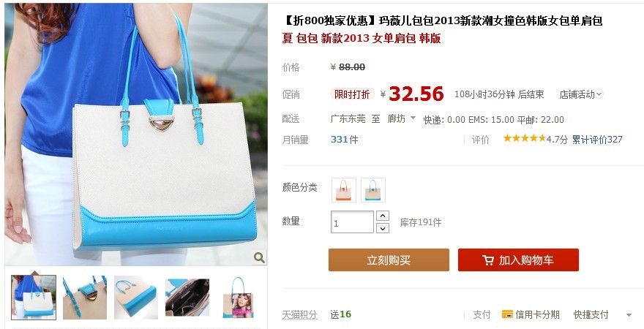Expand the payment options arrow at right

(629, 315)
